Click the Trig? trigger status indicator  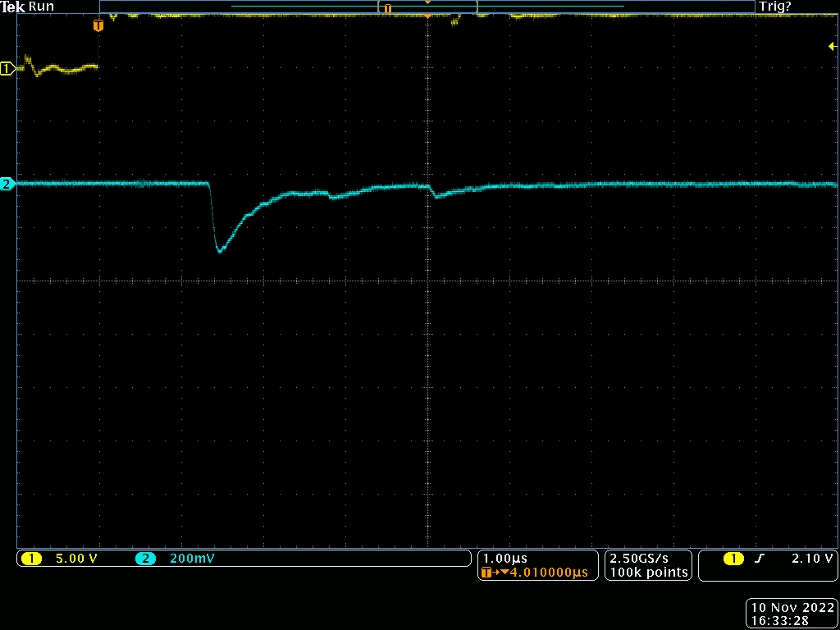(775, 7)
